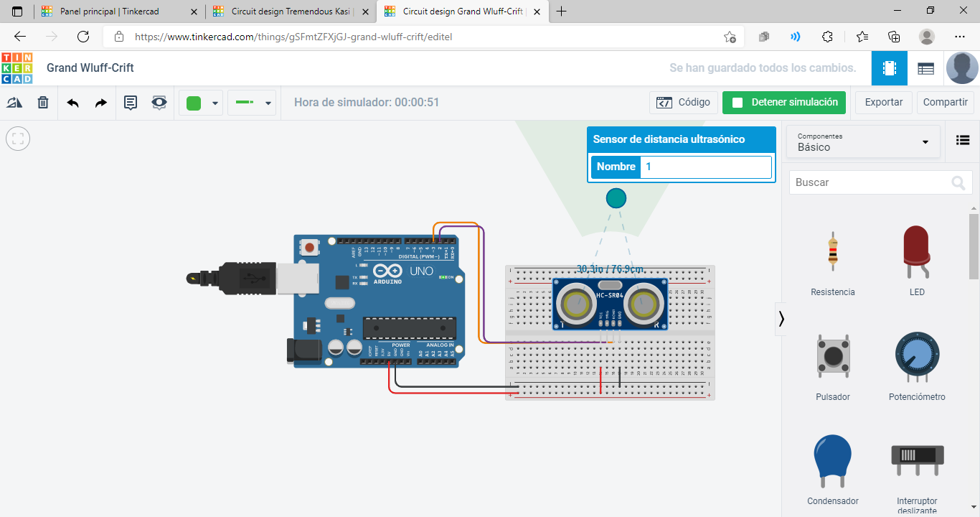
Task: Select the Pulsador component
Action: (833, 366)
